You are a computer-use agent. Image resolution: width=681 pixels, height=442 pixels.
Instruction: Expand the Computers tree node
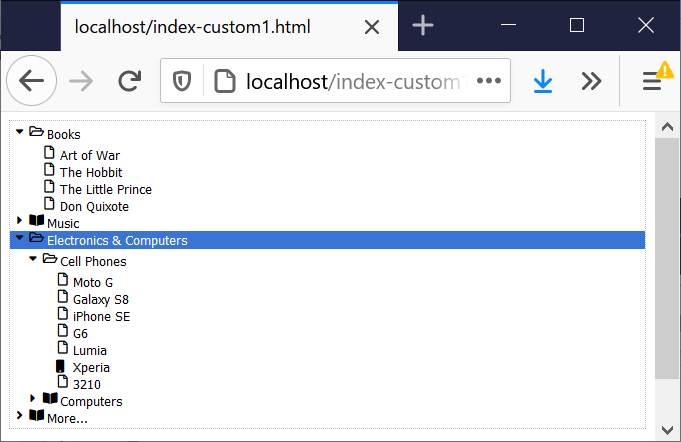(x=33, y=398)
